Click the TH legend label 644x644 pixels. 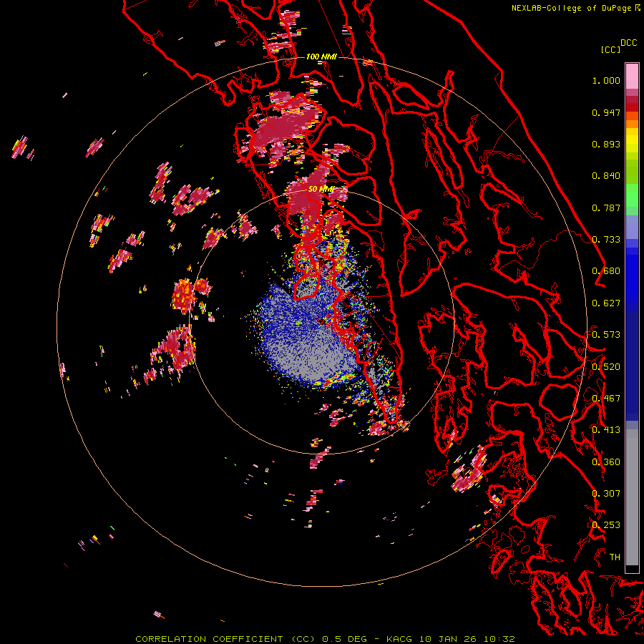615,557
